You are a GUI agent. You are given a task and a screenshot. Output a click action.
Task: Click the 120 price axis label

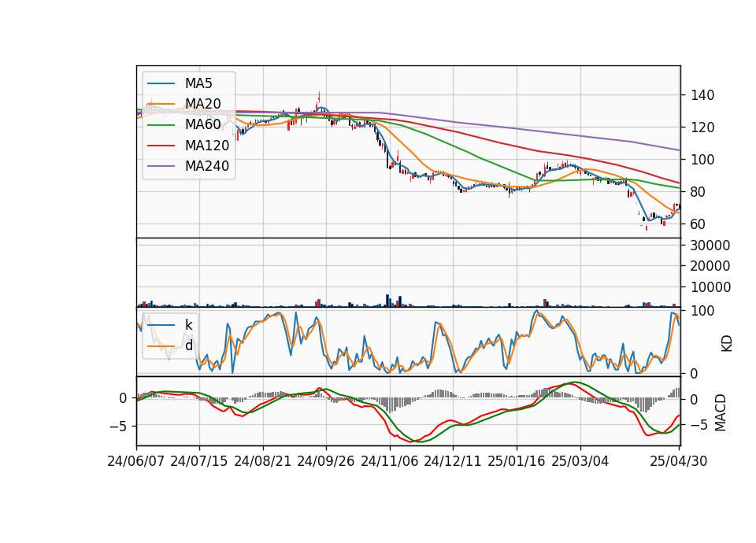[702, 127]
